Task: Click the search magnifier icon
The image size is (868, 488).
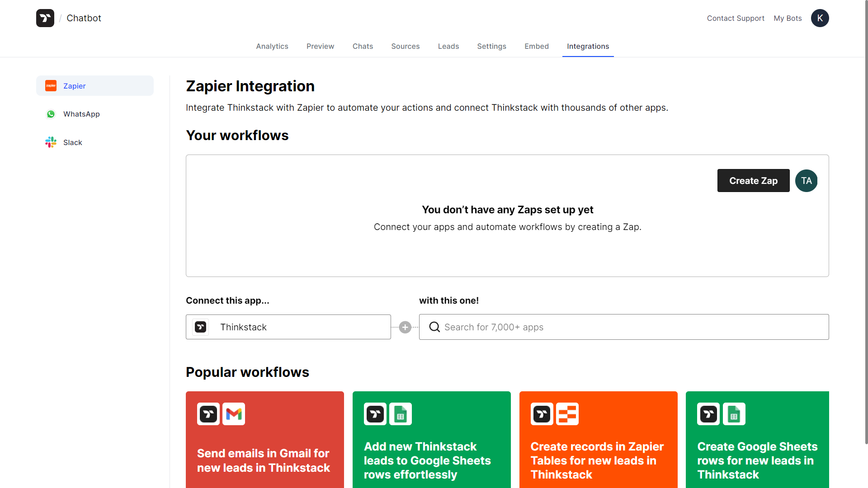Action: click(x=434, y=327)
